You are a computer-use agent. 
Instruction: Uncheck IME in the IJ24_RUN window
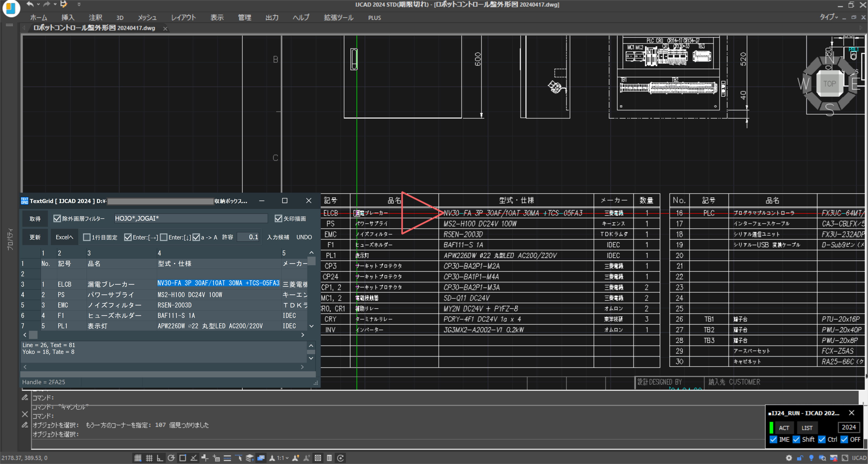pos(773,439)
